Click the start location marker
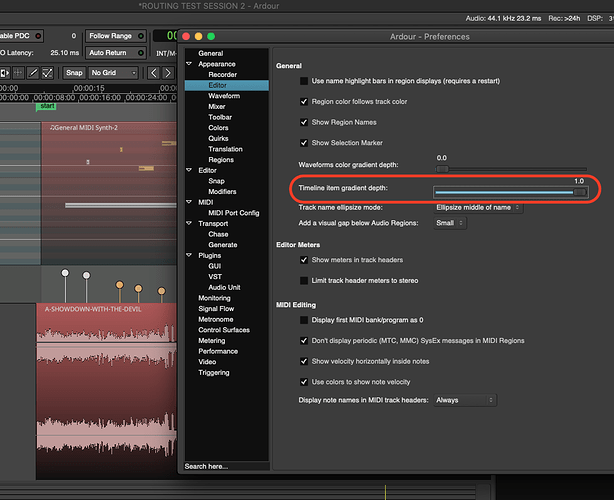 (46, 106)
